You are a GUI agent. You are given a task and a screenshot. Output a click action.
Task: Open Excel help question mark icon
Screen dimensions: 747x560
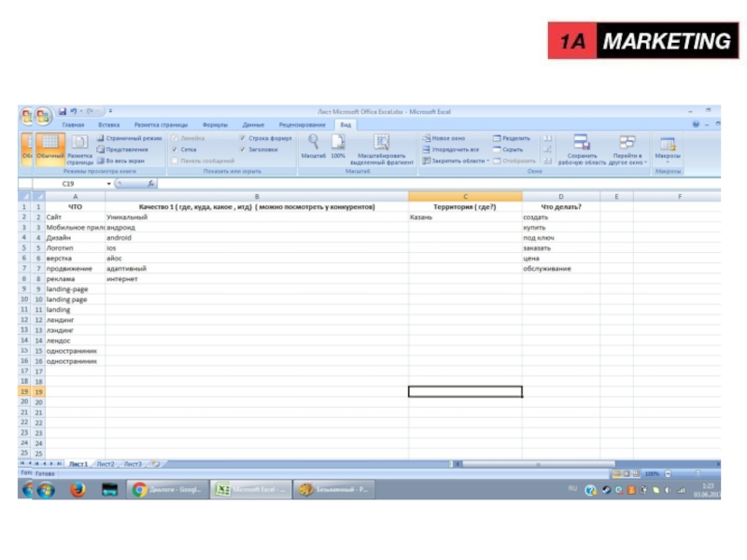[696, 124]
